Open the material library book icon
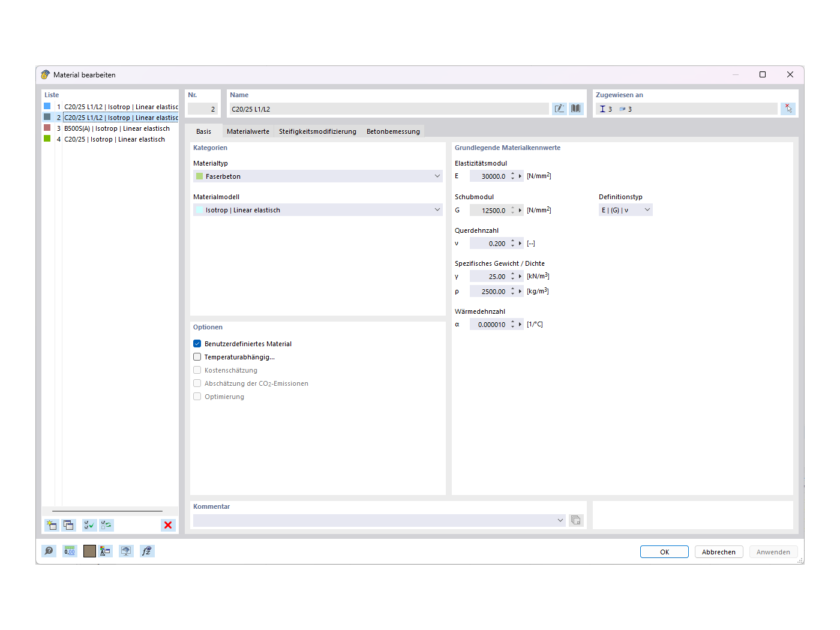The height and width of the screenshot is (630, 840). pos(575,108)
